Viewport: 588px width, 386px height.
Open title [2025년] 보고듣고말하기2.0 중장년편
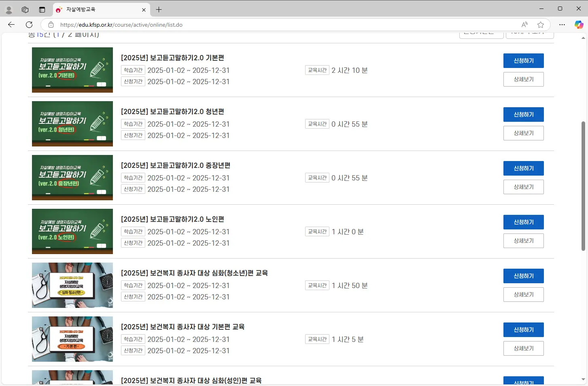click(x=176, y=165)
